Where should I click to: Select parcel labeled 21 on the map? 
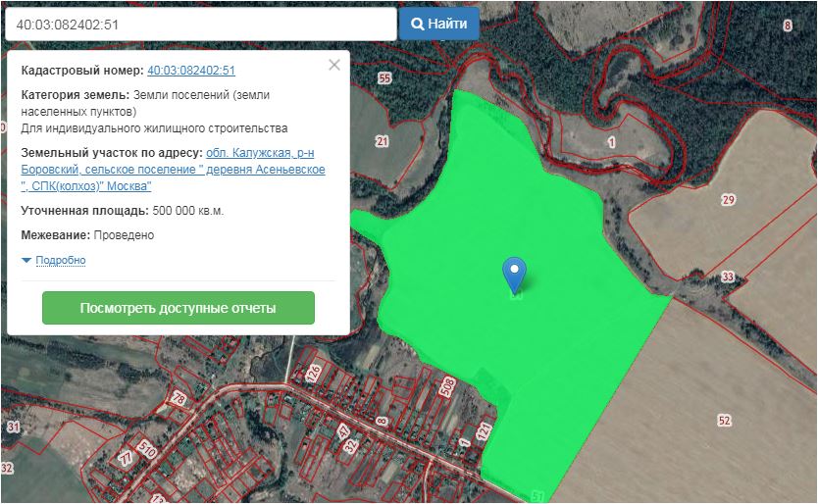pyautogui.click(x=382, y=141)
